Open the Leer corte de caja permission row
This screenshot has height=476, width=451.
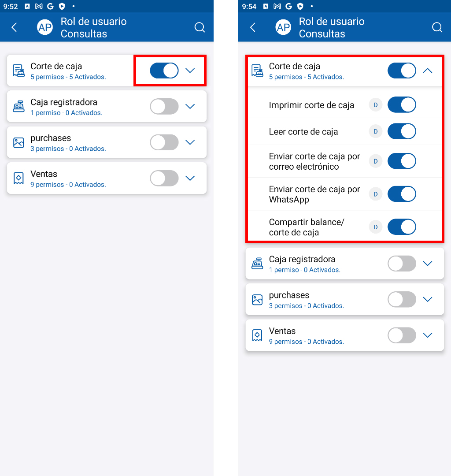click(x=345, y=131)
